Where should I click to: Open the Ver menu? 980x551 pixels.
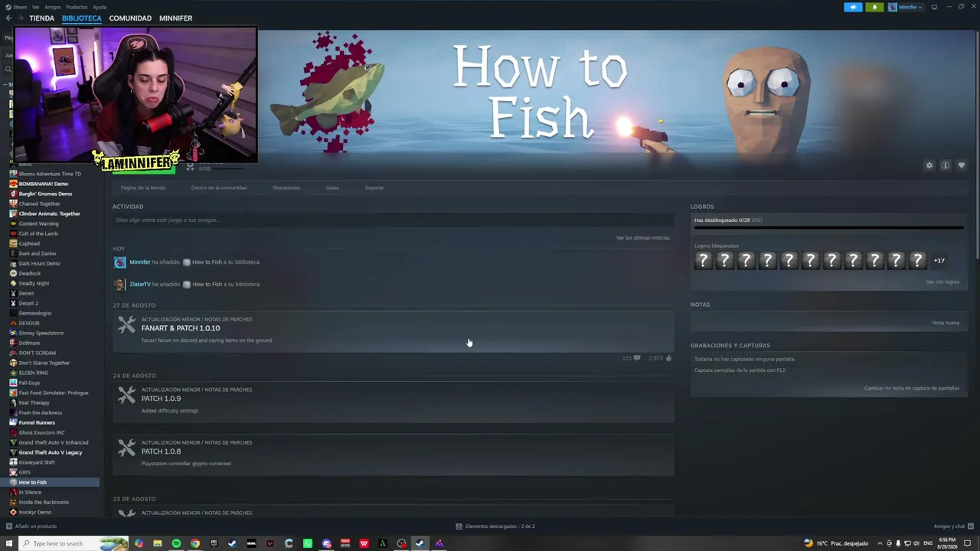(x=36, y=7)
